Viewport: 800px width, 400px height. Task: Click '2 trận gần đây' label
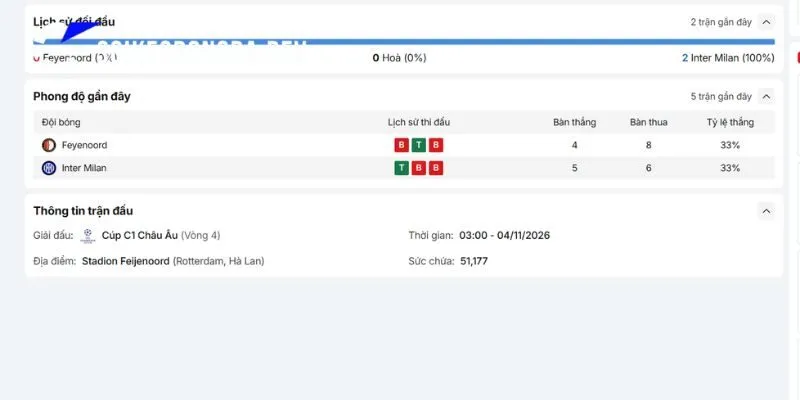tap(721, 22)
